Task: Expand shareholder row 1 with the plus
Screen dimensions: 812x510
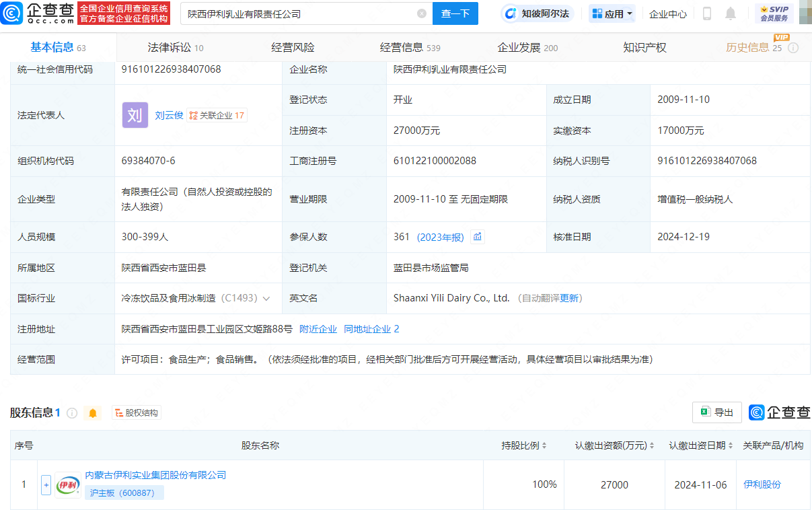Action: click(46, 484)
